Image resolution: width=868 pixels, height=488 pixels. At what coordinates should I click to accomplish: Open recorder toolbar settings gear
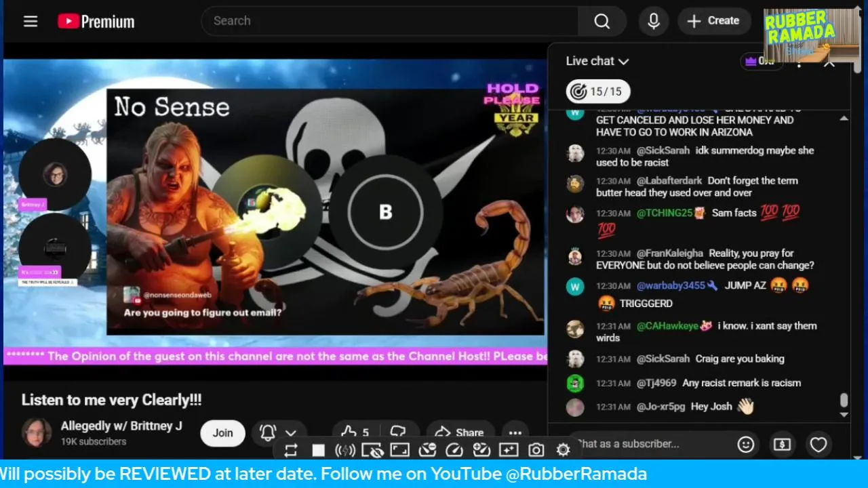point(563,450)
